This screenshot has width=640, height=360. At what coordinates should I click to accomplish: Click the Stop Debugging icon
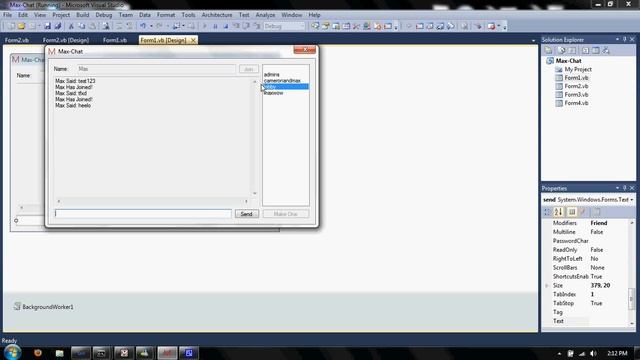(225, 26)
